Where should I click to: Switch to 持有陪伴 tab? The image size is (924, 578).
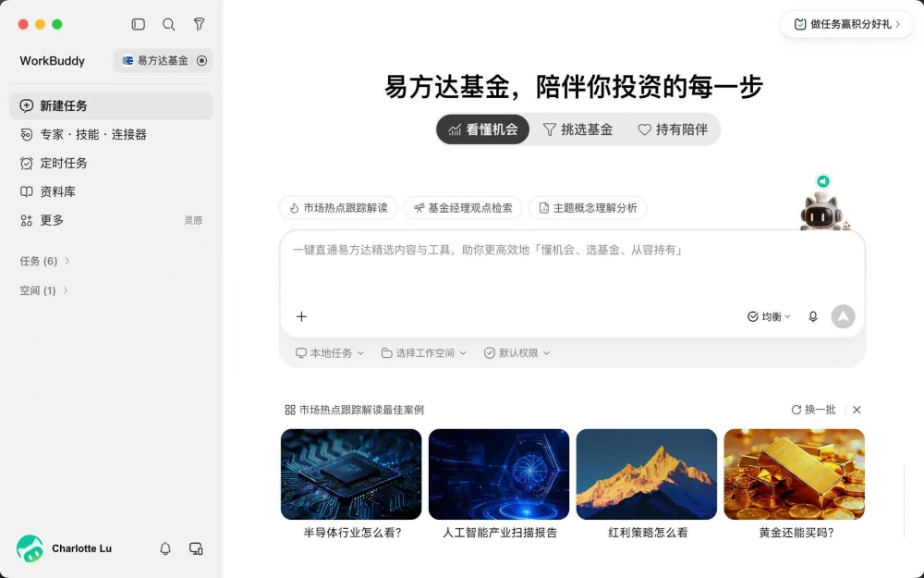click(x=673, y=129)
